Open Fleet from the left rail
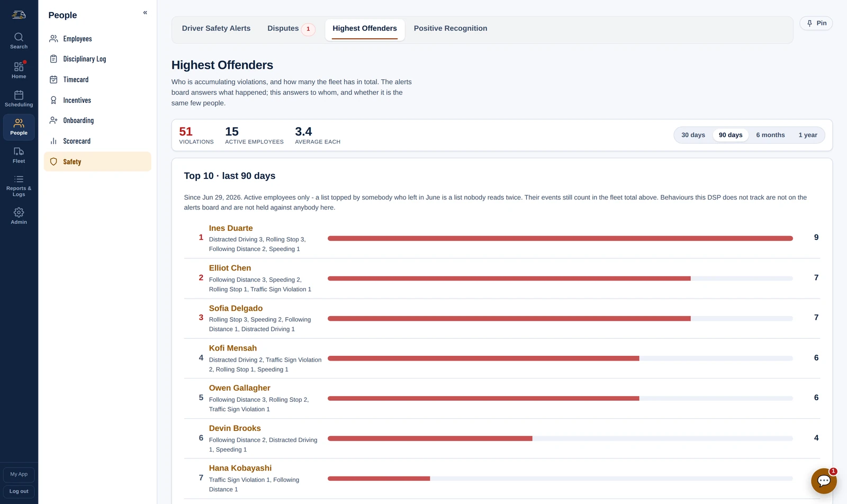The width and height of the screenshot is (847, 504). click(x=19, y=155)
